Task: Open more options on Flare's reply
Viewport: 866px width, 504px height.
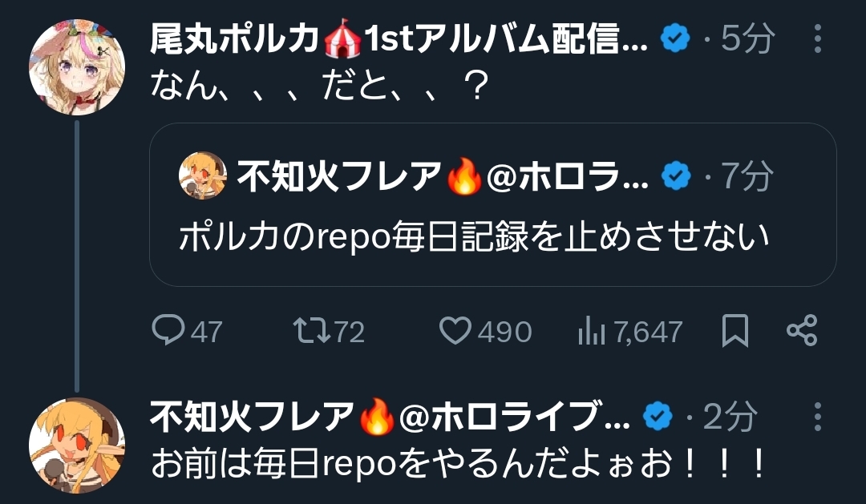Action: coord(817,416)
